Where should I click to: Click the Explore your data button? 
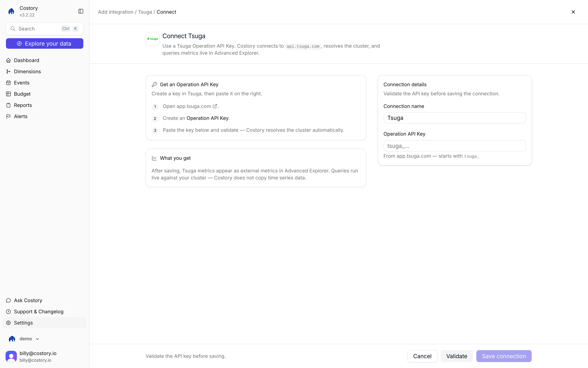pyautogui.click(x=45, y=44)
